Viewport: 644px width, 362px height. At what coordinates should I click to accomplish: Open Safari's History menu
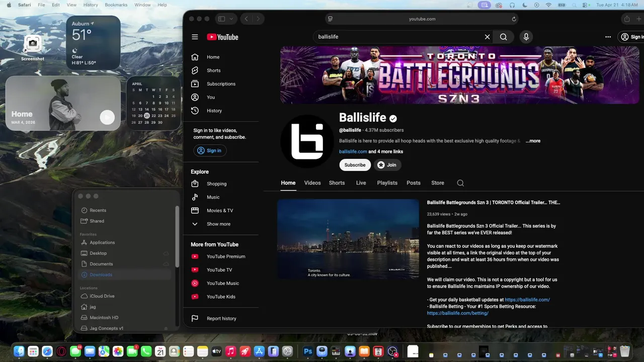click(91, 5)
